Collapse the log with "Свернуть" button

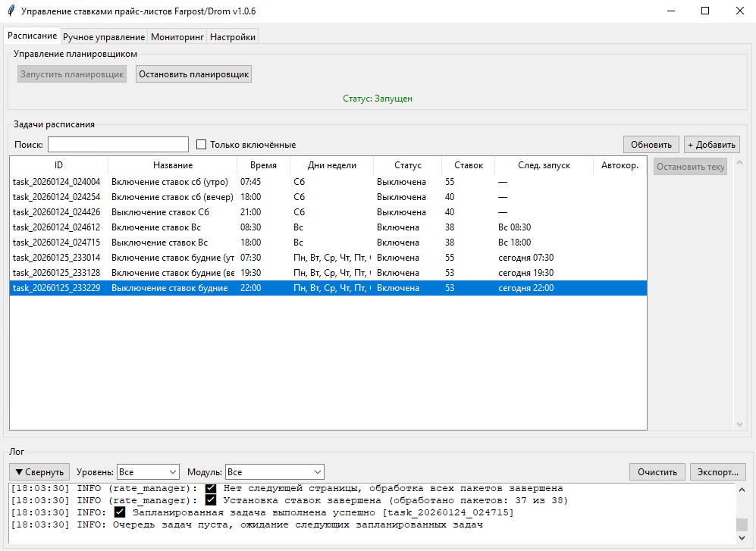pyautogui.click(x=39, y=472)
